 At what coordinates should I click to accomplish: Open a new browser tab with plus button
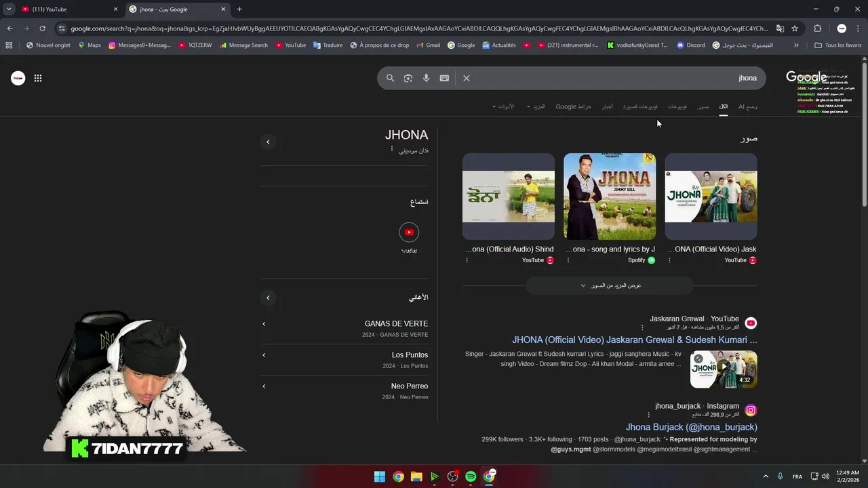pos(239,9)
